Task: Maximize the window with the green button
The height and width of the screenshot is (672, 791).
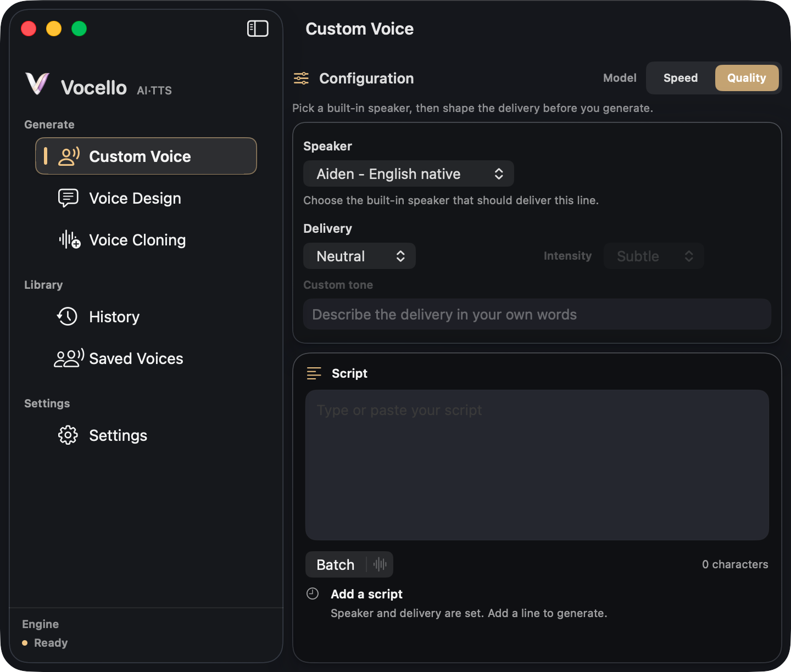Action: (x=79, y=29)
